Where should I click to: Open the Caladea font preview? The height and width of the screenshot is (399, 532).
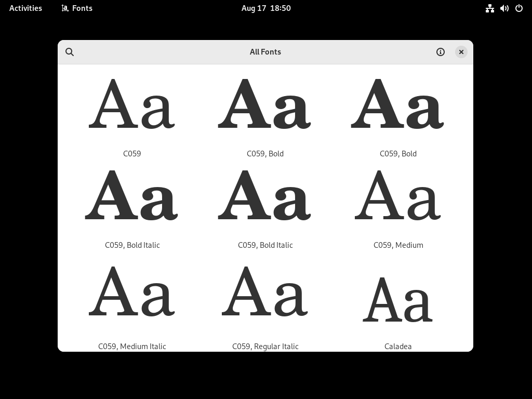coord(398,299)
